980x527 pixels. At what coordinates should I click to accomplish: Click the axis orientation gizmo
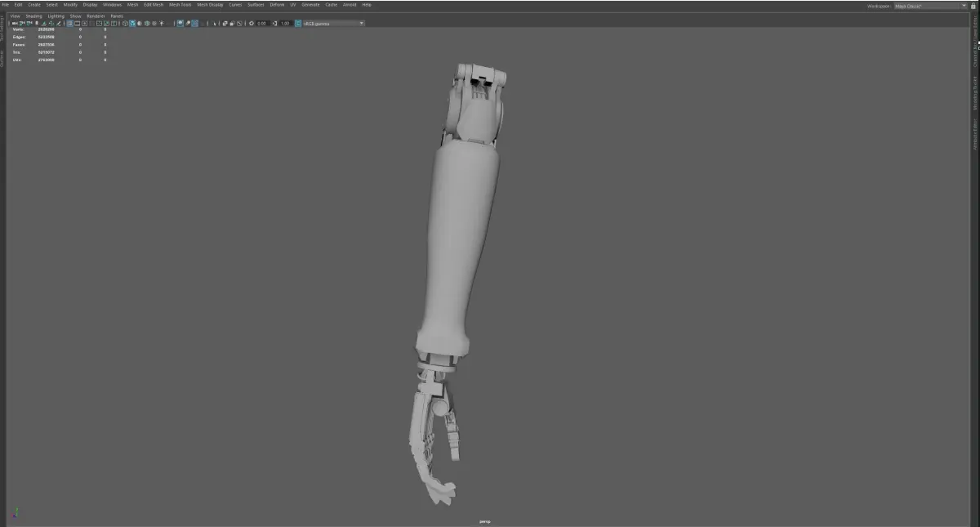tap(16, 513)
